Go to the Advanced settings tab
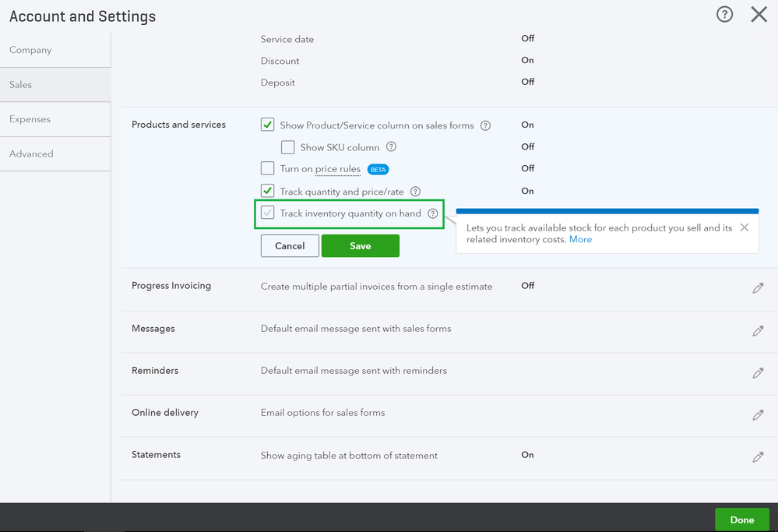 [x=31, y=154]
